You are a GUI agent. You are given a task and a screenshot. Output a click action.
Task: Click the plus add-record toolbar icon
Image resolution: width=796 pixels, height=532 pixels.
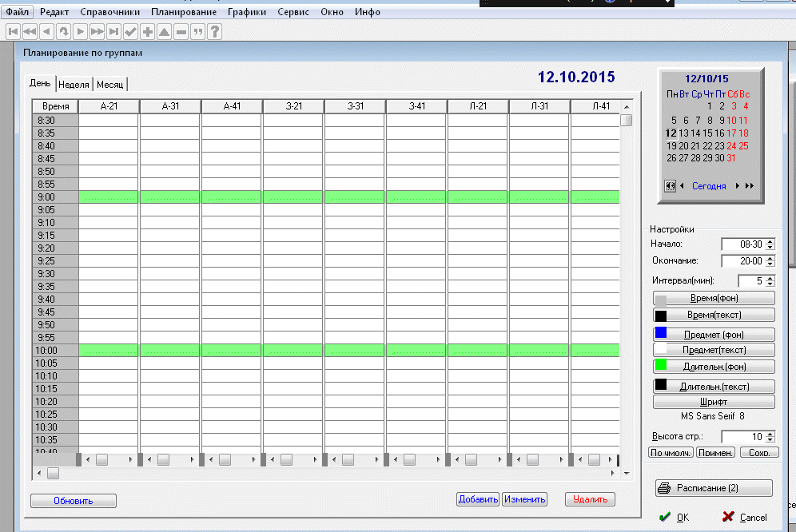(148, 32)
